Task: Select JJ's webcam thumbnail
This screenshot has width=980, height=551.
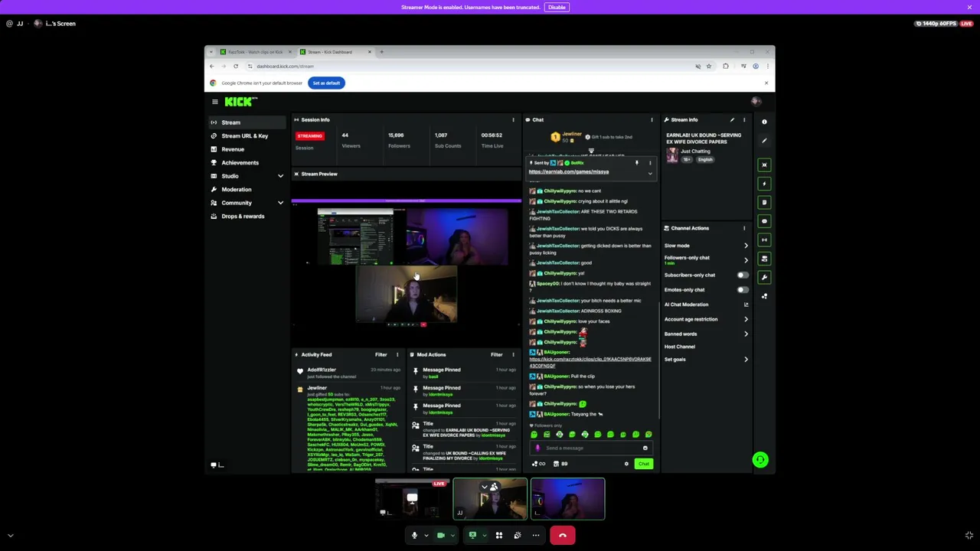Action: (x=490, y=499)
